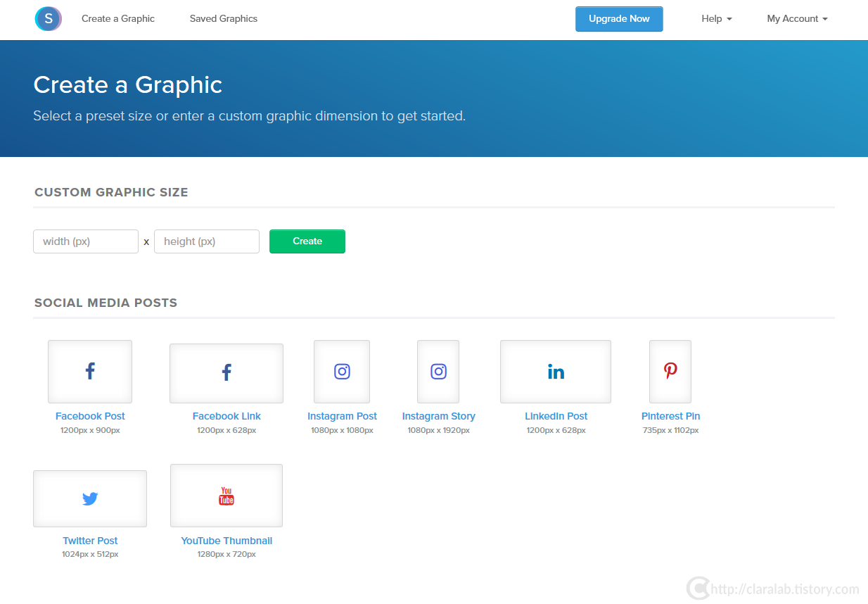Choose the Instagram Story preset icon
The height and width of the screenshot is (604, 868).
(x=438, y=372)
